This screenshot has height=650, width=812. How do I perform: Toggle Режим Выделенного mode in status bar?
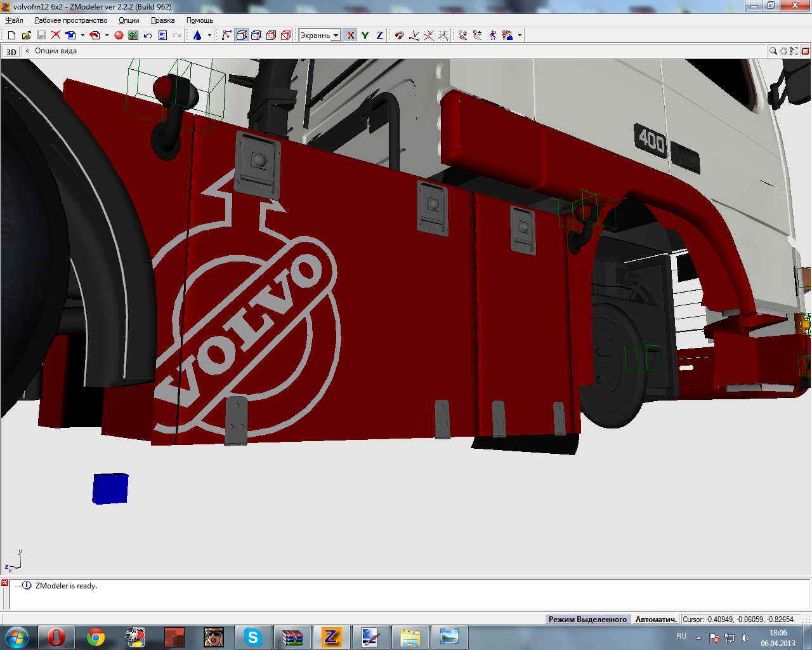pyautogui.click(x=587, y=619)
